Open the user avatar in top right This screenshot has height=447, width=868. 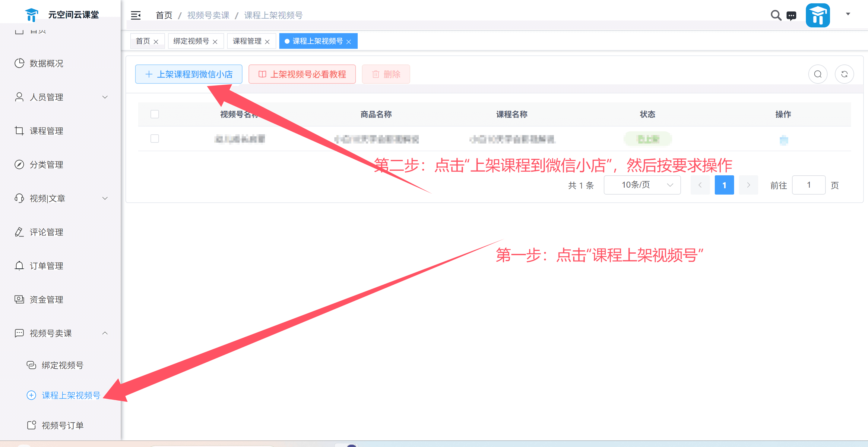click(x=818, y=15)
